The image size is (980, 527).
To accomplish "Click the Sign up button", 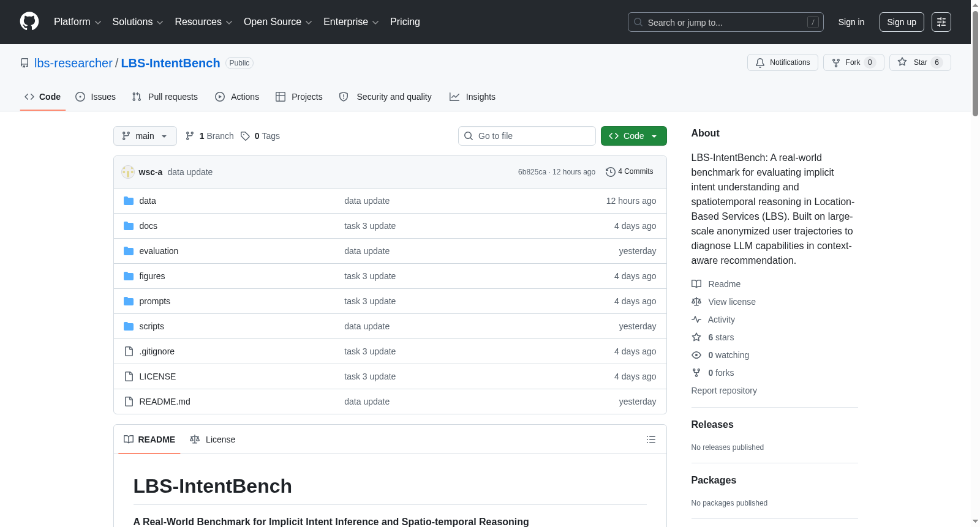I will (902, 22).
